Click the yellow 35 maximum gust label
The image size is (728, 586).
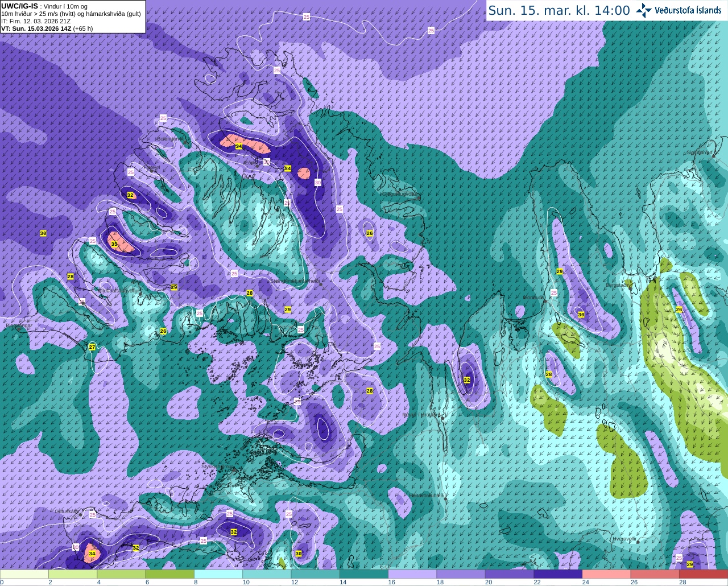click(114, 244)
